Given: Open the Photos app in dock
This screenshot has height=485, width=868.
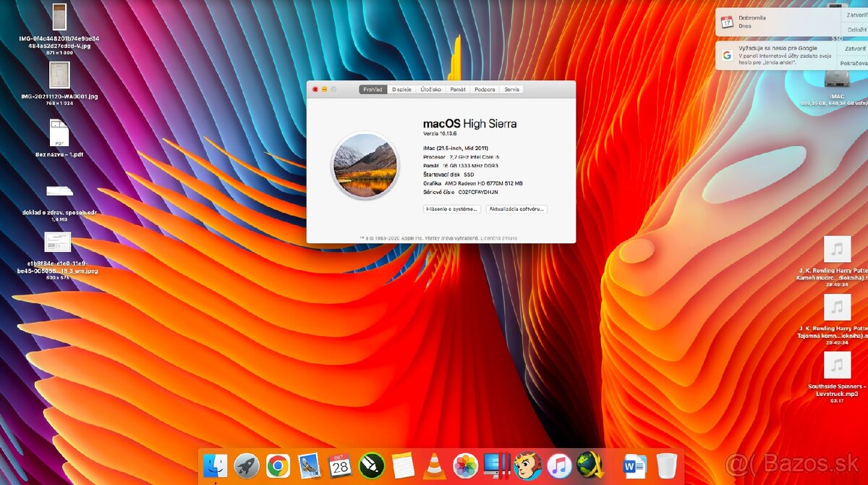Looking at the screenshot, I should tap(465, 465).
